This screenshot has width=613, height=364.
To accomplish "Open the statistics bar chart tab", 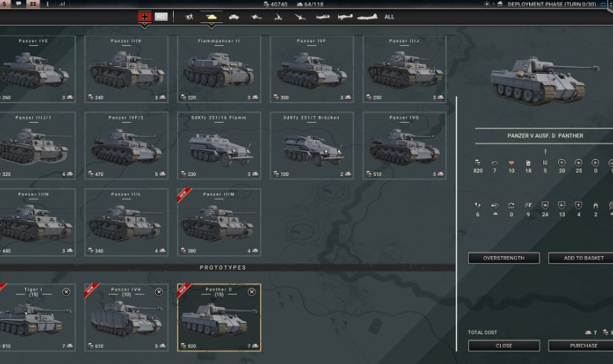I will 62,4.
